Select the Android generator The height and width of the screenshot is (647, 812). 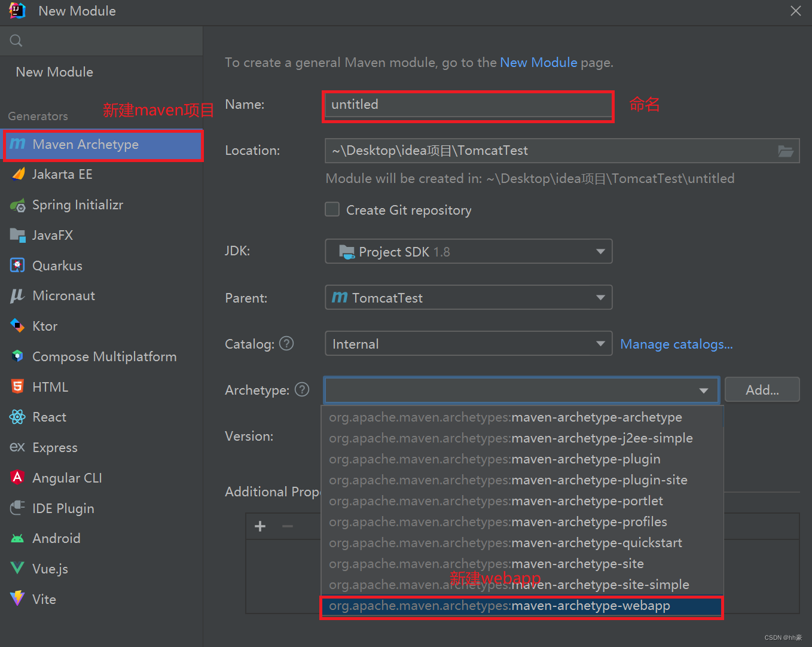point(102,538)
